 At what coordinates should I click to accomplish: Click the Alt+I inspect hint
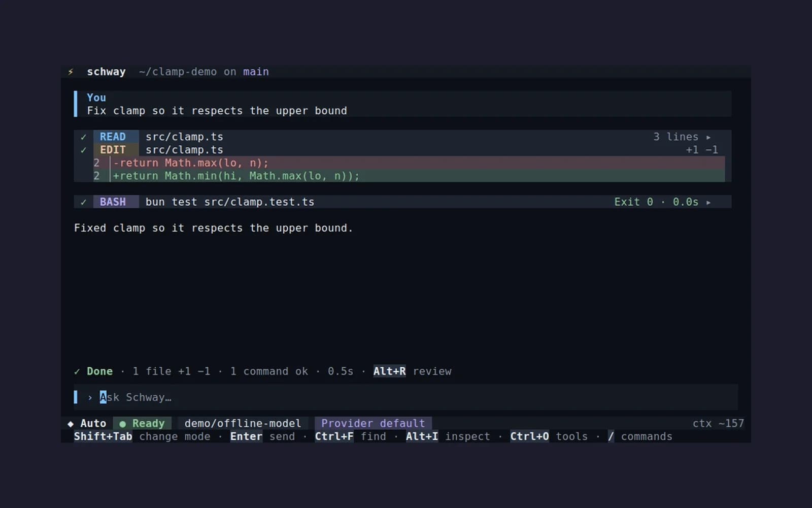pos(448,436)
